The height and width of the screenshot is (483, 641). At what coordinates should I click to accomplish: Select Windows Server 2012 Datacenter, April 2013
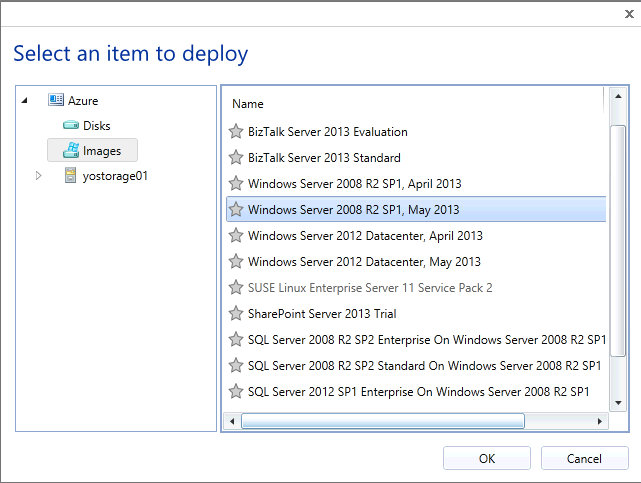coord(365,236)
